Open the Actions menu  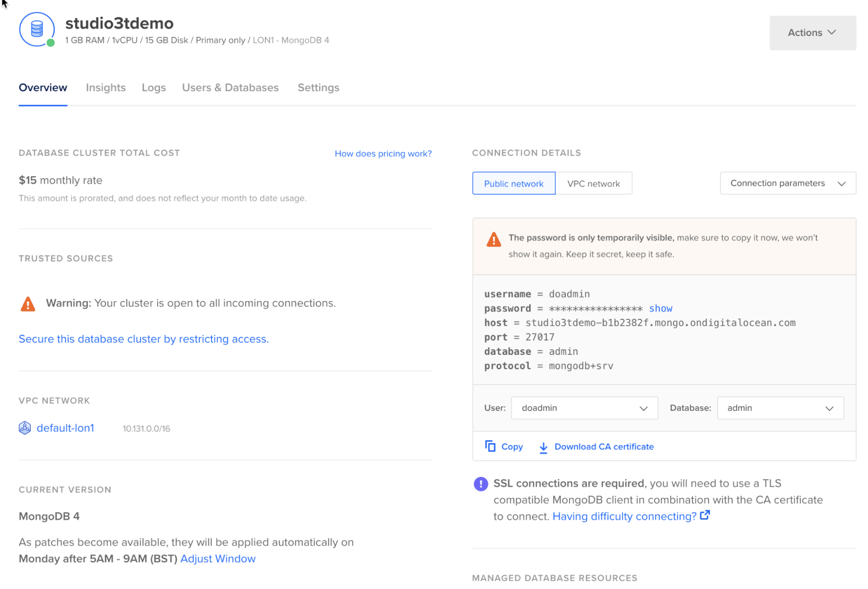pos(812,32)
